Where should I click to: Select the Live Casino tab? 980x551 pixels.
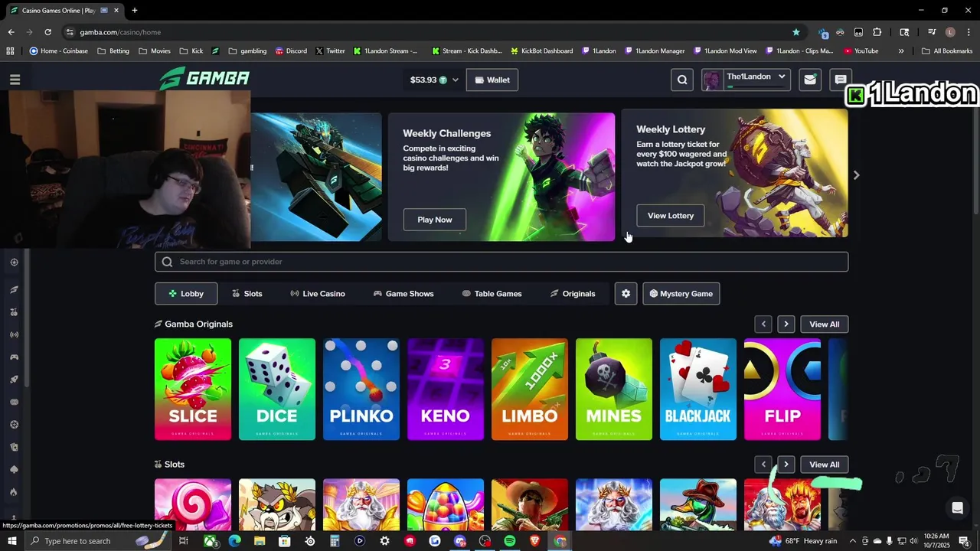click(318, 294)
